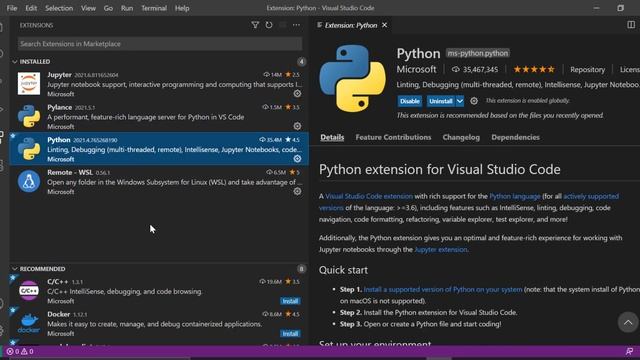640x360 pixels.
Task: Close the Extension: Python tab
Action: pyautogui.click(x=384, y=25)
